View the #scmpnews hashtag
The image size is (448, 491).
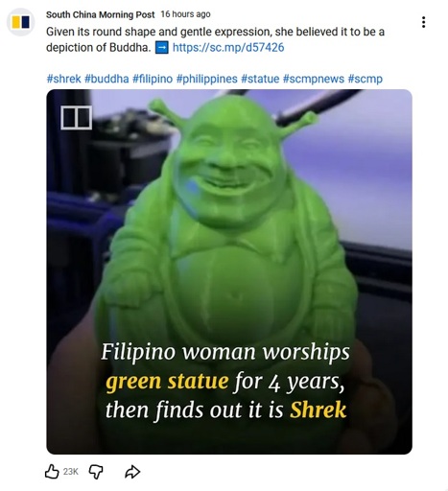314,79
